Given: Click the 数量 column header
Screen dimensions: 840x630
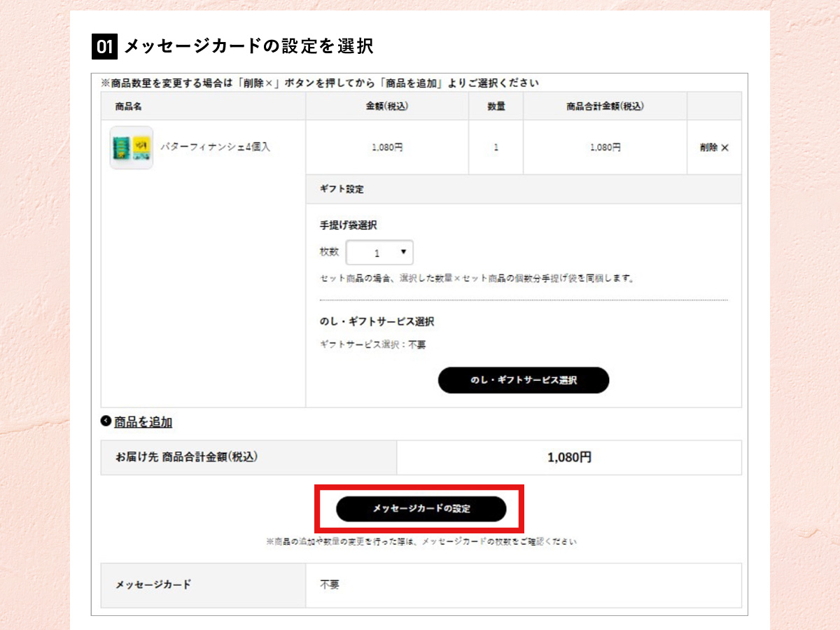Looking at the screenshot, I should [495, 106].
